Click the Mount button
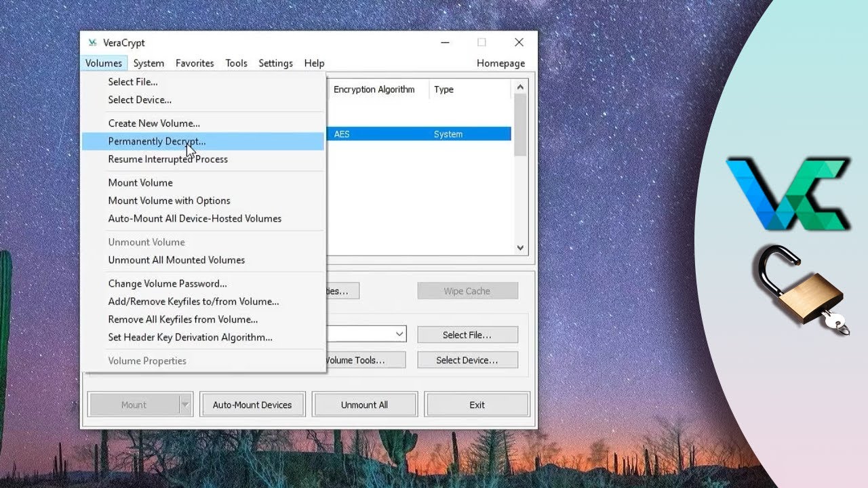This screenshot has width=868, height=488. [x=134, y=405]
